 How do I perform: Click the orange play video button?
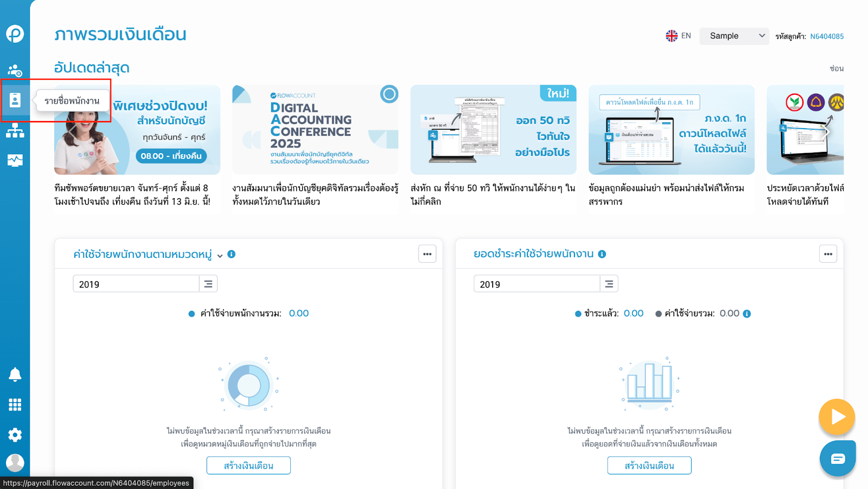pyautogui.click(x=837, y=417)
